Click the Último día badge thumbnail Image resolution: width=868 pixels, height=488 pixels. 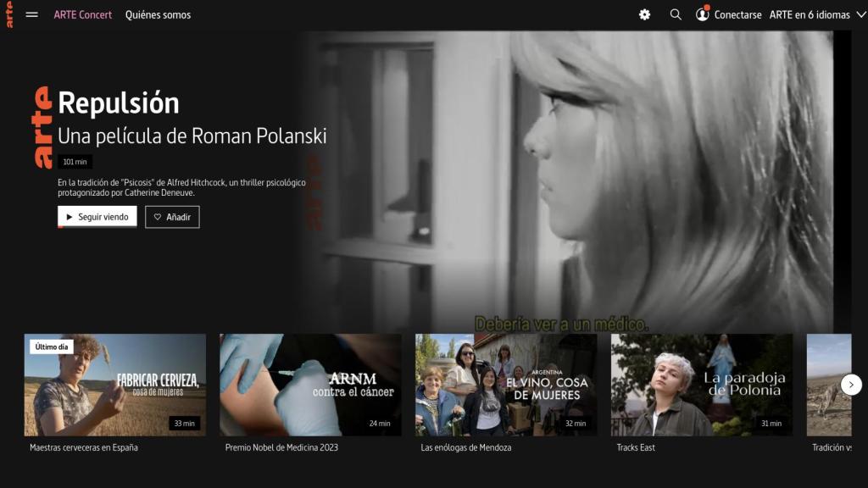pyautogui.click(x=50, y=347)
